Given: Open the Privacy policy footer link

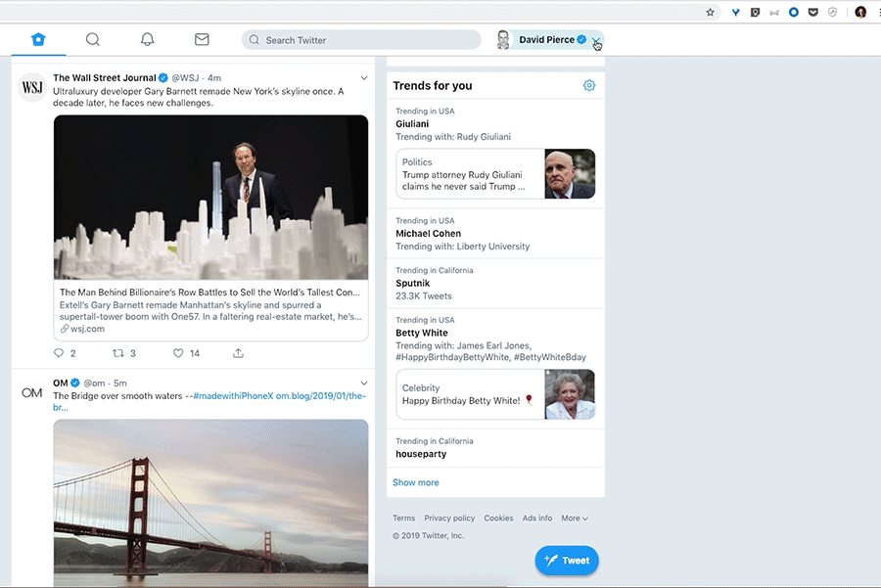Looking at the screenshot, I should [449, 519].
